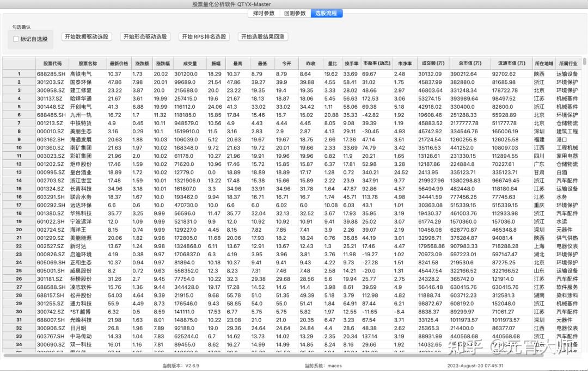Click 开始形态驱动选股 button
Screen dimensions: 588x371
145,37
